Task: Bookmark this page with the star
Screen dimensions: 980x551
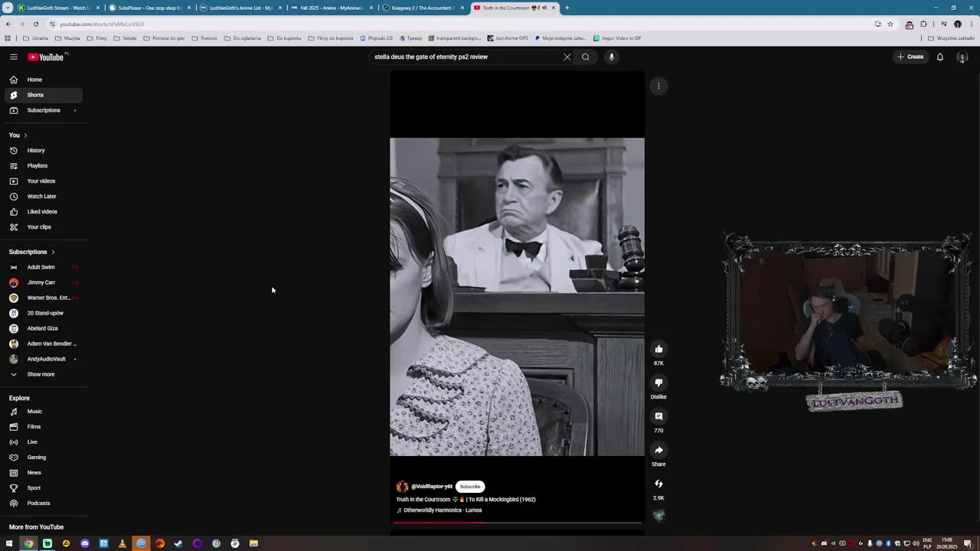Action: [890, 24]
